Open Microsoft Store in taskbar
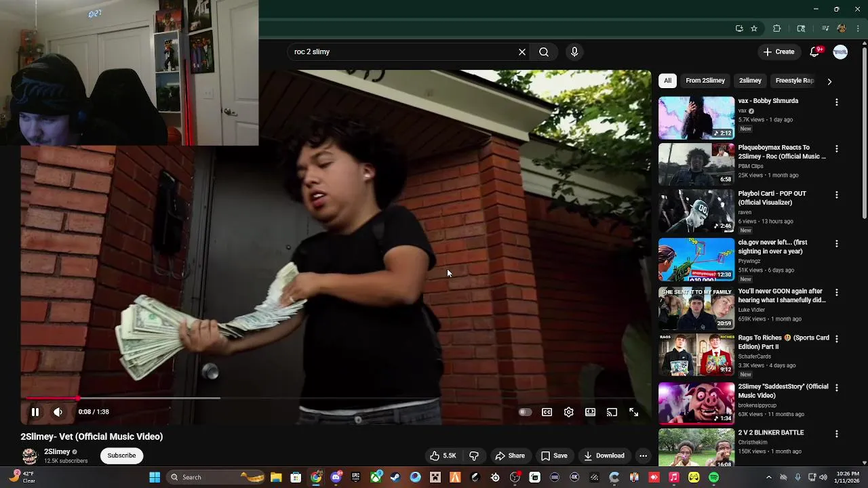This screenshot has width=868, height=488. 296,477
